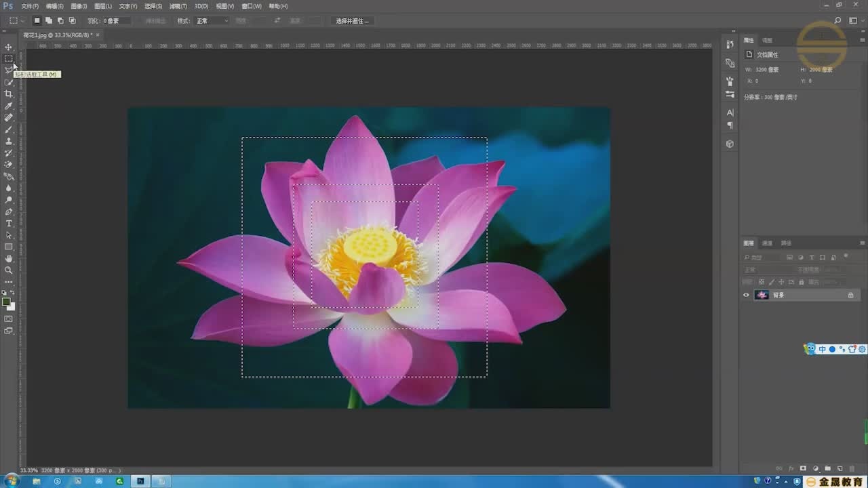Screen dimensions: 868x488
Task: Toggle Quick Mask mode
Action: [x=9, y=319]
